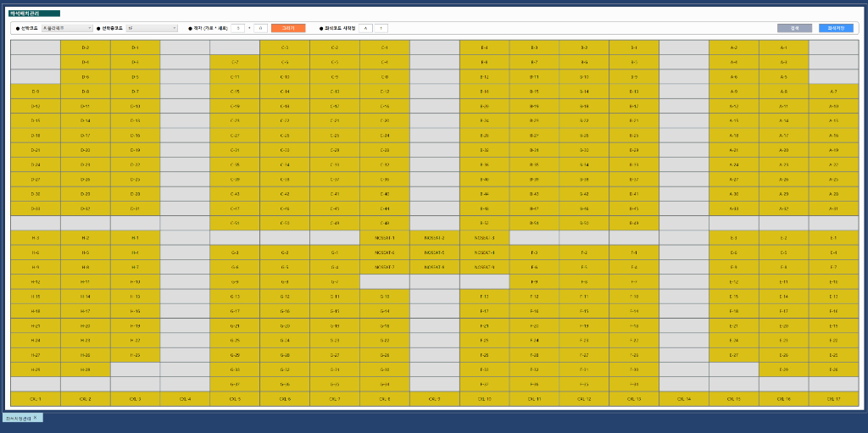Select seat cell H-3

(35, 238)
